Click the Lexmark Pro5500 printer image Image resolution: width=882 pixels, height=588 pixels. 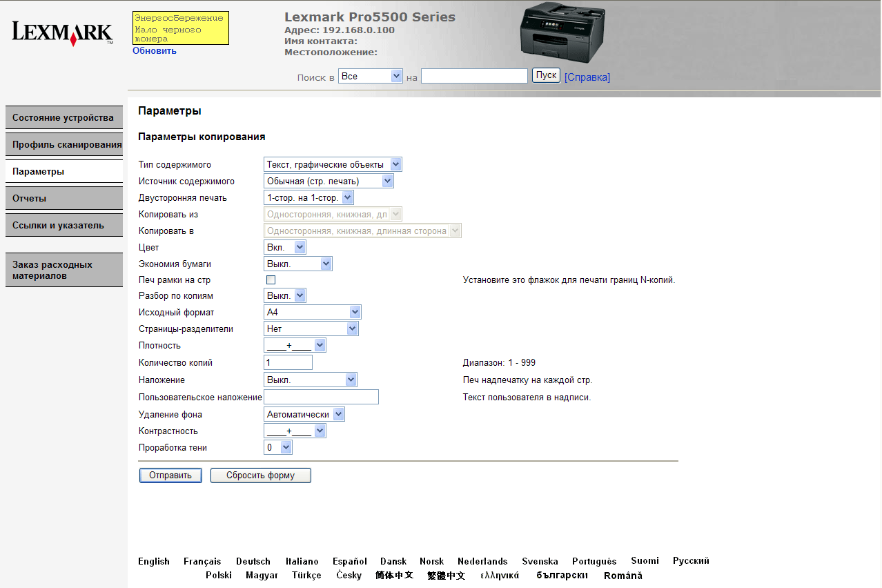click(562, 32)
